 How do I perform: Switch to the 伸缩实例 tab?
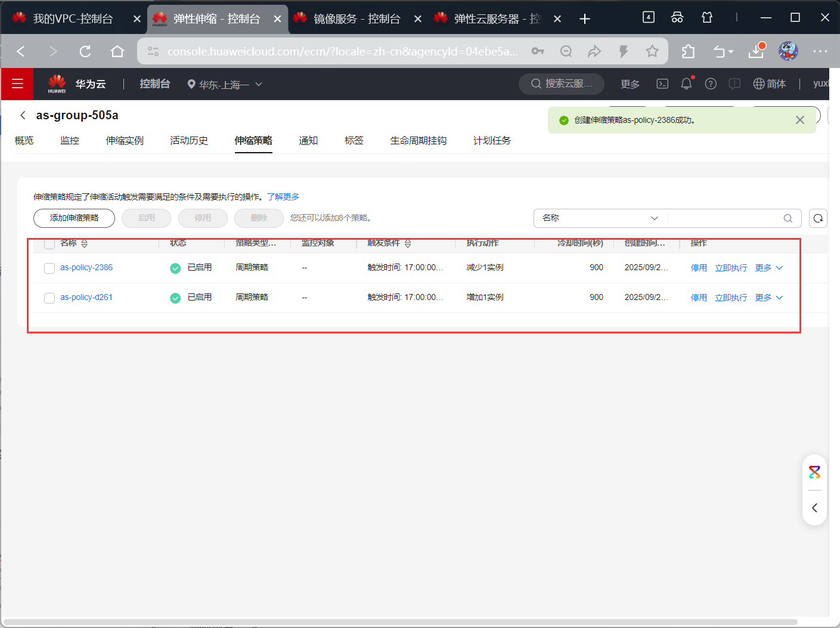click(x=125, y=141)
